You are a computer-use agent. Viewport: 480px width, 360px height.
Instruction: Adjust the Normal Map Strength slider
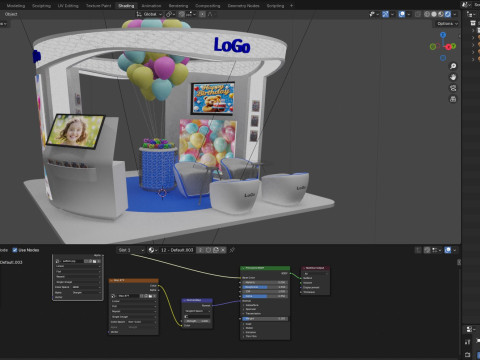[x=197, y=321]
